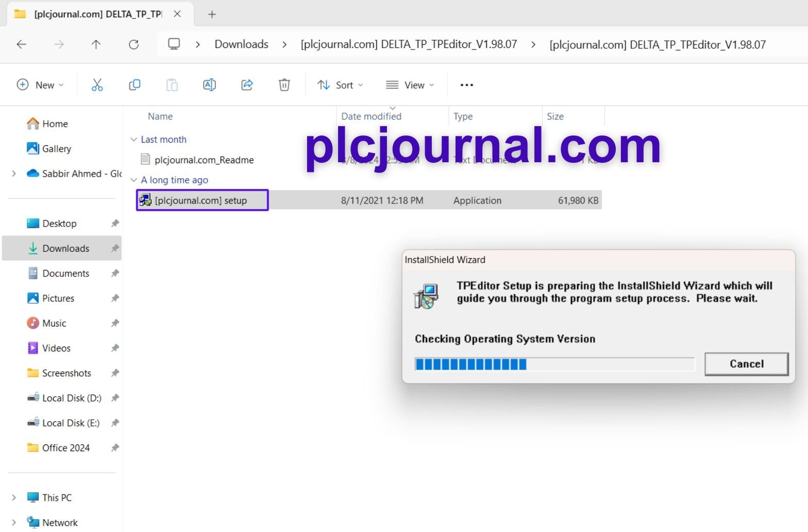Expand the Network tree node
The width and height of the screenshot is (808, 532).
14,523
